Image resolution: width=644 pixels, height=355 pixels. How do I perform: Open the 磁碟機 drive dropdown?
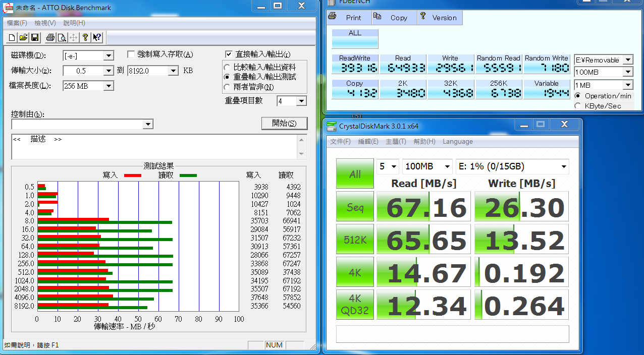(x=109, y=55)
